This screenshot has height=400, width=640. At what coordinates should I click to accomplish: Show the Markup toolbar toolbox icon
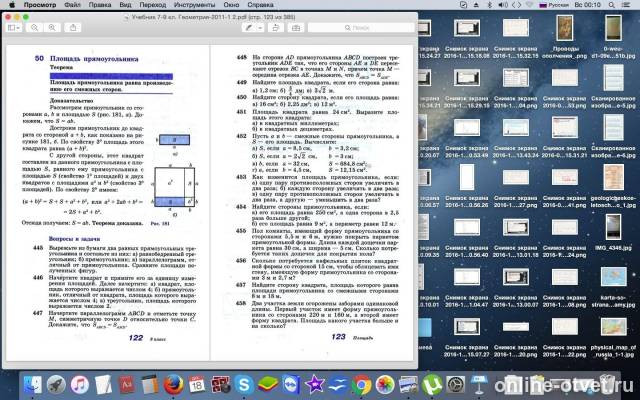[296, 28]
